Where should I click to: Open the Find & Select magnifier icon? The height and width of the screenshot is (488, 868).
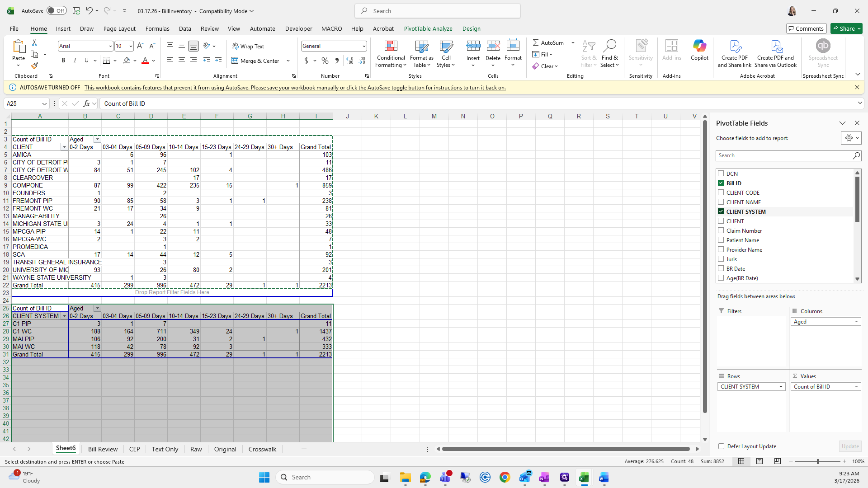[609, 46]
